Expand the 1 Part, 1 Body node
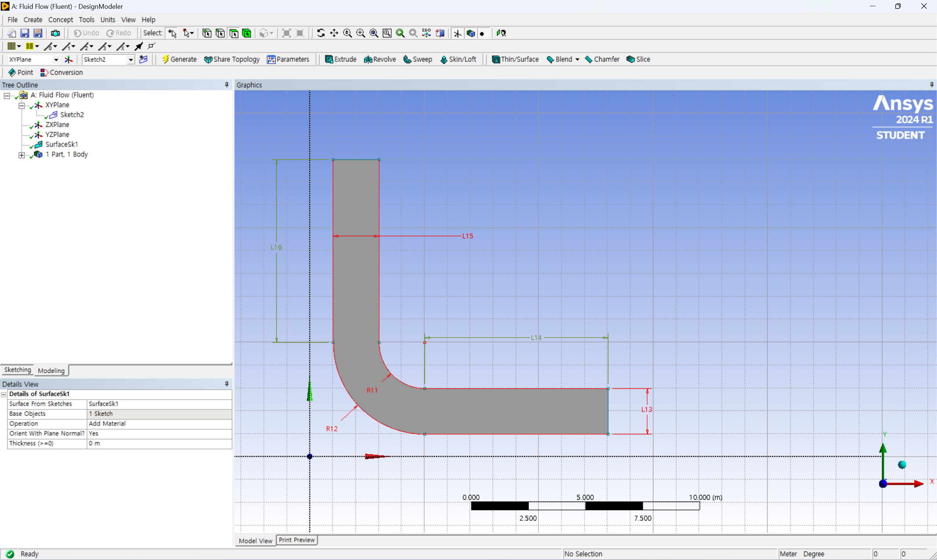The height and width of the screenshot is (560, 937). pos(22,155)
